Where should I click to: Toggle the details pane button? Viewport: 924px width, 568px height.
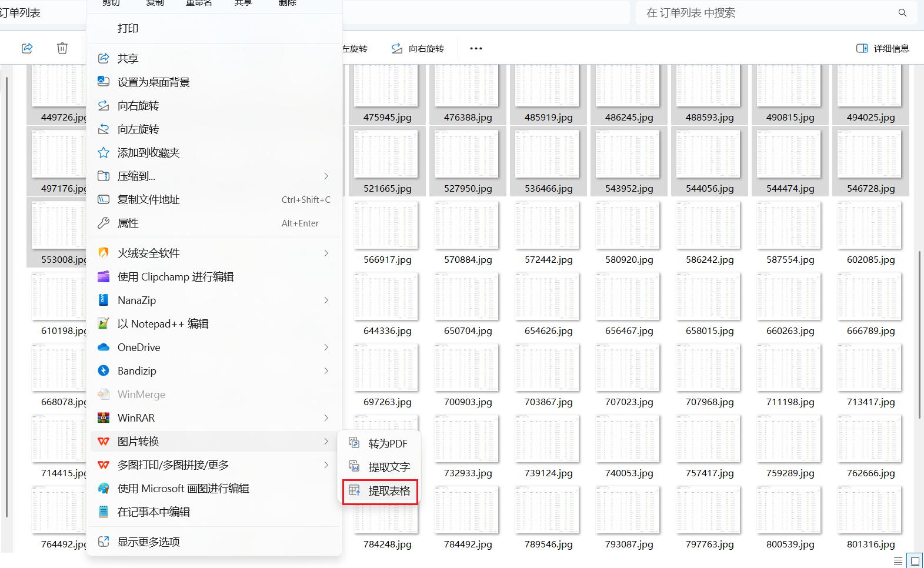882,48
